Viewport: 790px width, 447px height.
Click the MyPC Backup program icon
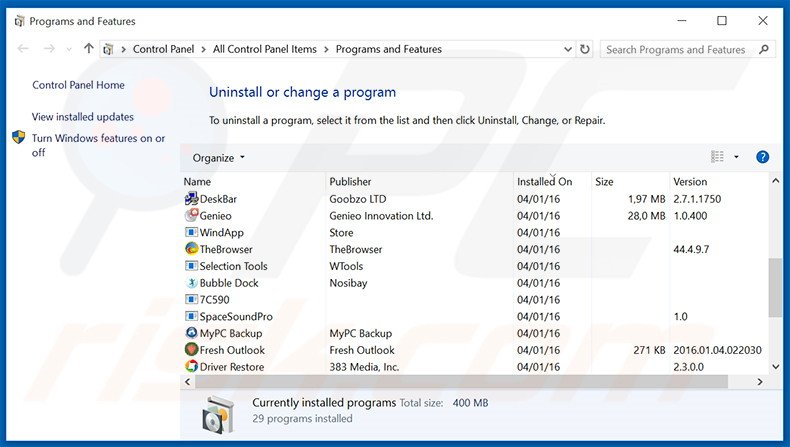(191, 333)
